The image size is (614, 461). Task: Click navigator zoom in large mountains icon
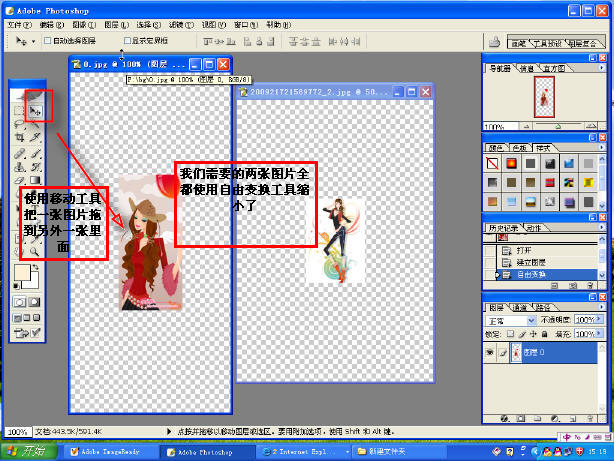point(591,126)
